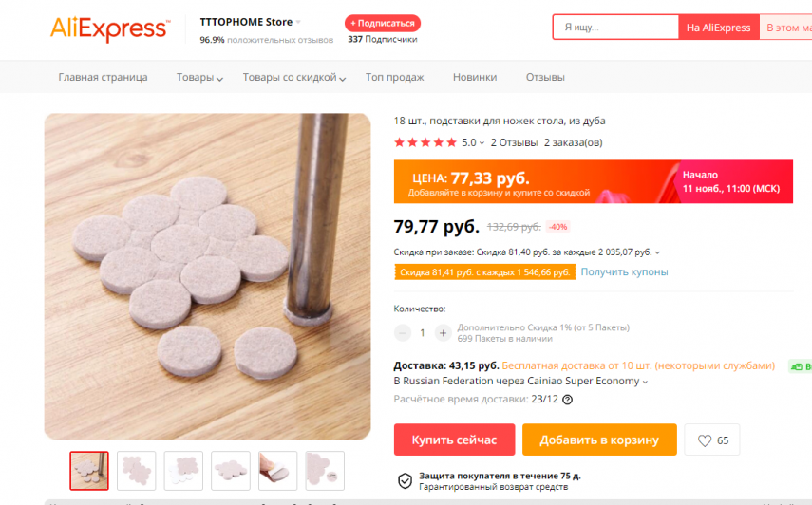Click the Получить купоны link

(x=624, y=272)
